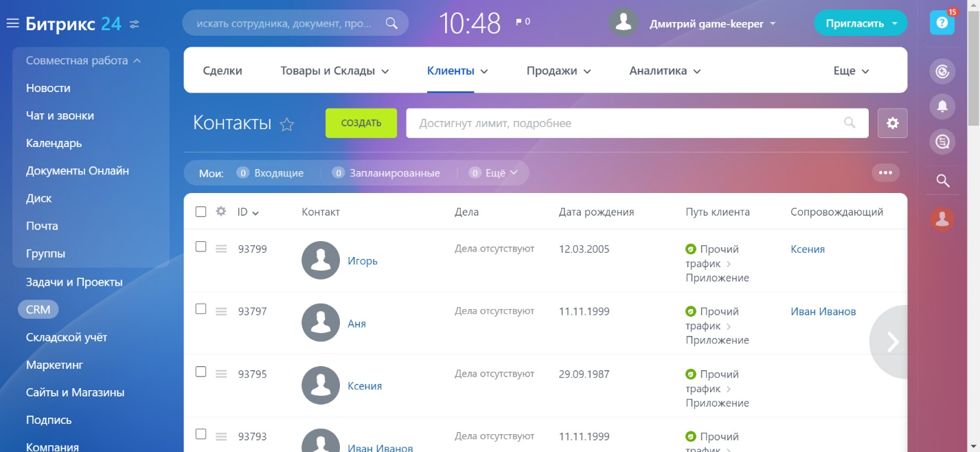
Task: Open notifications bell icon
Action: coord(942,106)
